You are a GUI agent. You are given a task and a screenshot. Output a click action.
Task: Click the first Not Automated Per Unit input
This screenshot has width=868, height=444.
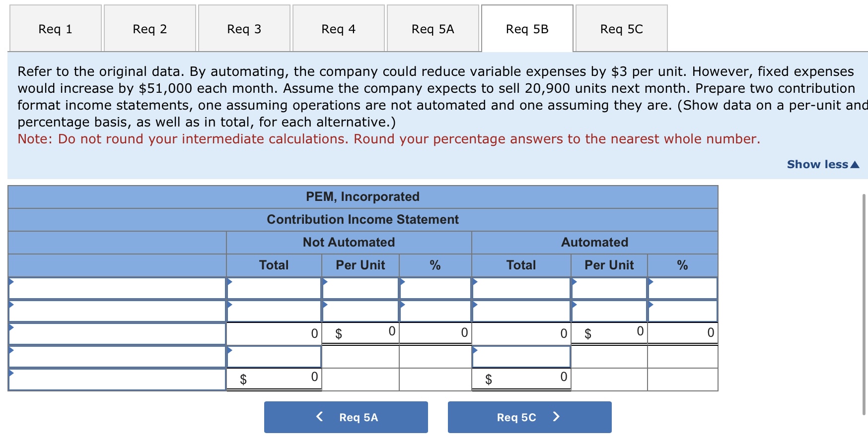pos(361,287)
